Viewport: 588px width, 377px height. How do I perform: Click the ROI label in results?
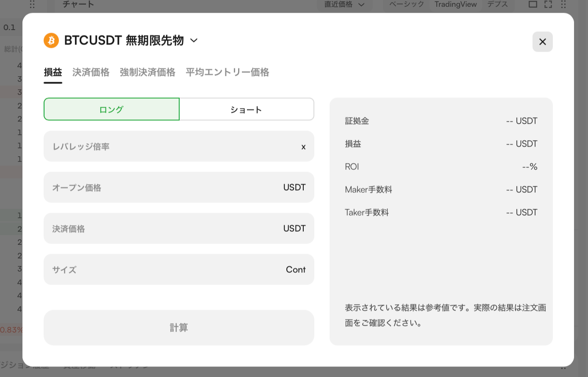(352, 167)
